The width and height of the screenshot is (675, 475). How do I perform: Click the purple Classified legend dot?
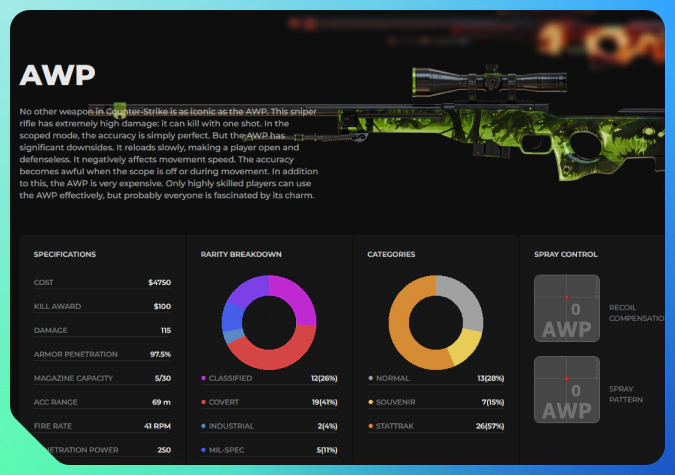(x=203, y=378)
